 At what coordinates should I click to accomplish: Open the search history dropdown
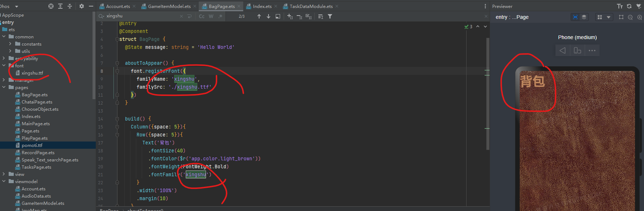tap(102, 16)
